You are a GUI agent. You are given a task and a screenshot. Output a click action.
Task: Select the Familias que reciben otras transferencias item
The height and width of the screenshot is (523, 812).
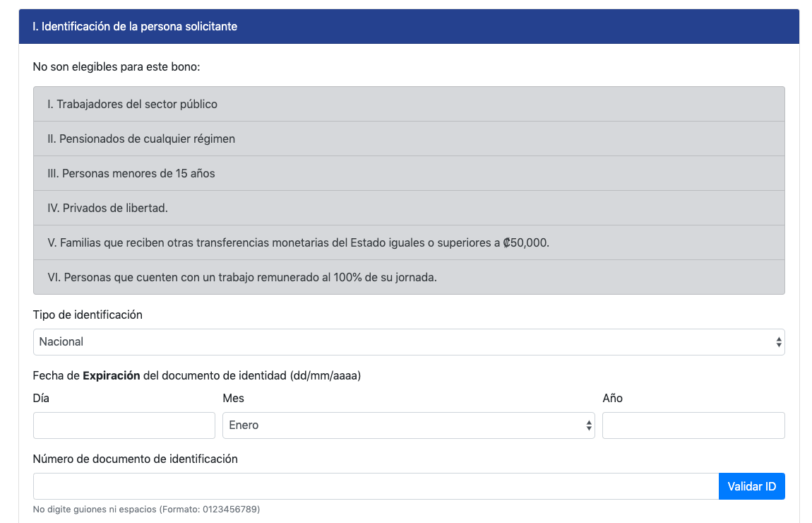tap(298, 243)
